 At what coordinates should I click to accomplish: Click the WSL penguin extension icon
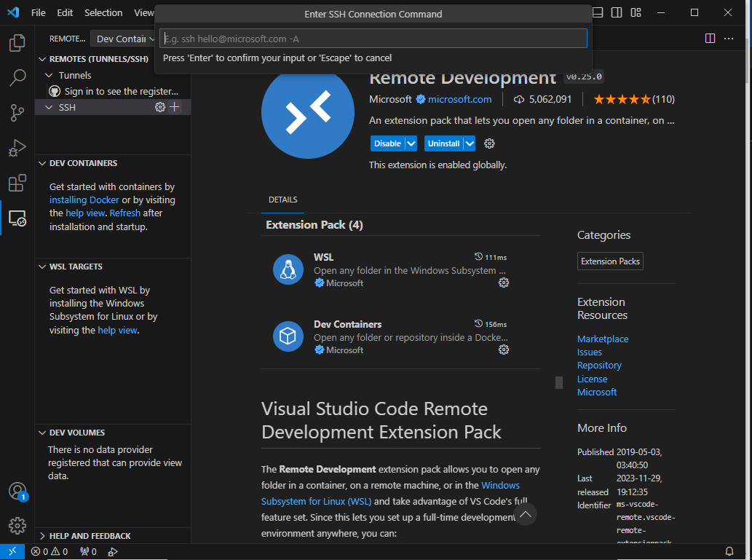(288, 269)
